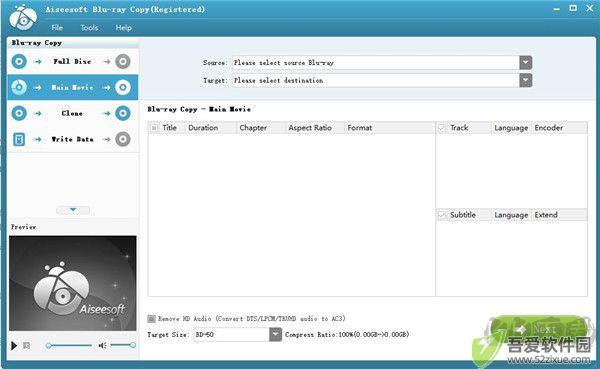Enable Remove HD Audio checkbox
This screenshot has width=600, height=369.
[152, 318]
